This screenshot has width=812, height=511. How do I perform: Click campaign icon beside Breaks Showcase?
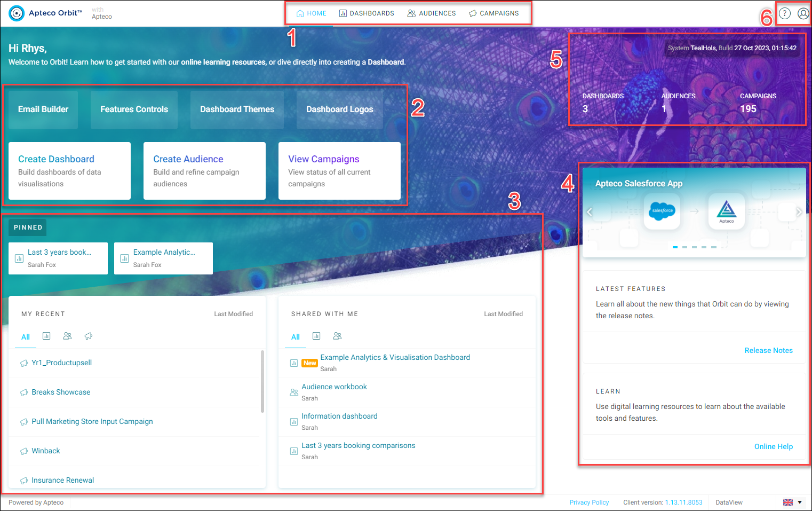(24, 392)
